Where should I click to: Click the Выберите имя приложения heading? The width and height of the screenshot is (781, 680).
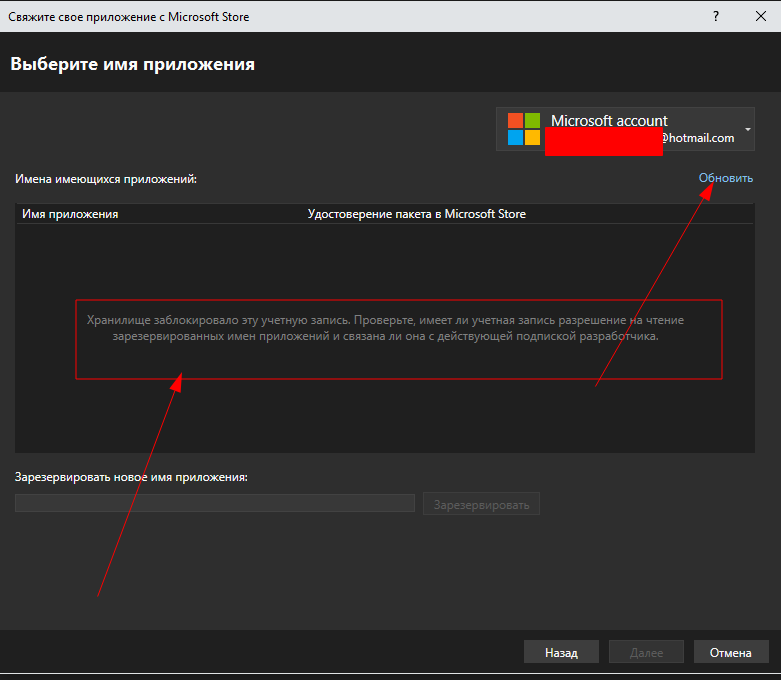click(132, 64)
